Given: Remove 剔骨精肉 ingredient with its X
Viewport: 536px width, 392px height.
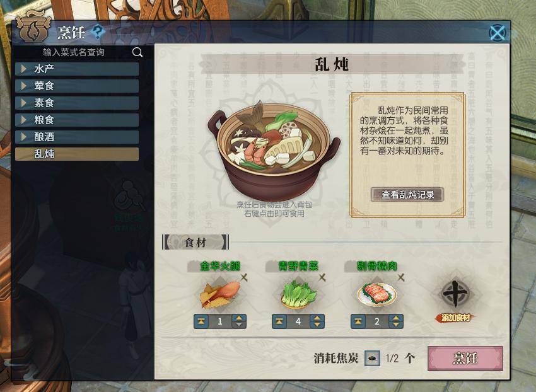Looking at the screenshot, I should point(401,277).
